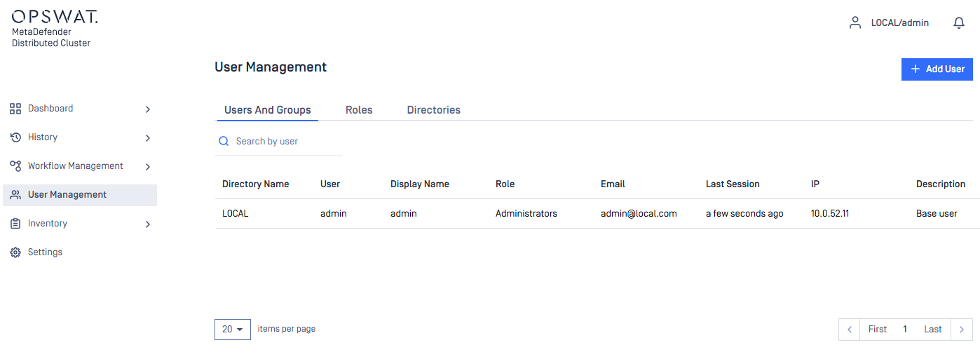Open the items per page dropdown
The width and height of the screenshot is (980, 359).
point(233,330)
